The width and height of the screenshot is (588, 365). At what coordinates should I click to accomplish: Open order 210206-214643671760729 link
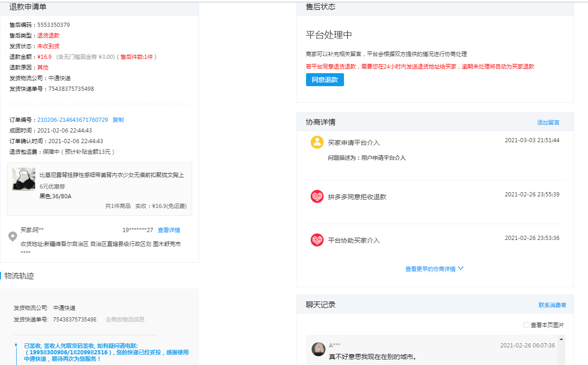[x=73, y=120]
